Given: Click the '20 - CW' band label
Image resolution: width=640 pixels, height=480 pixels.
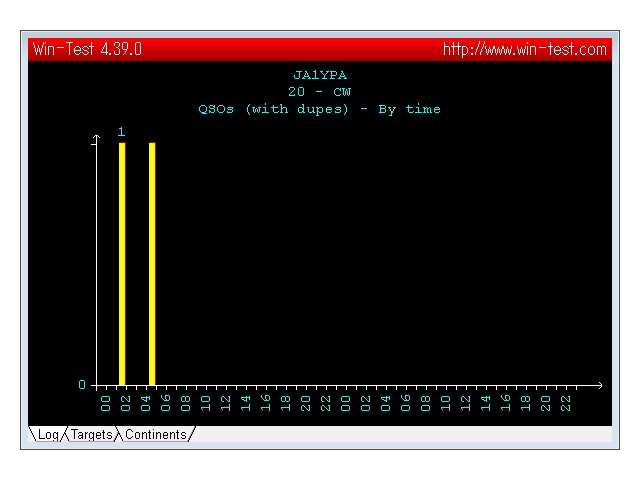Looking at the screenshot, I should click(x=319, y=91).
